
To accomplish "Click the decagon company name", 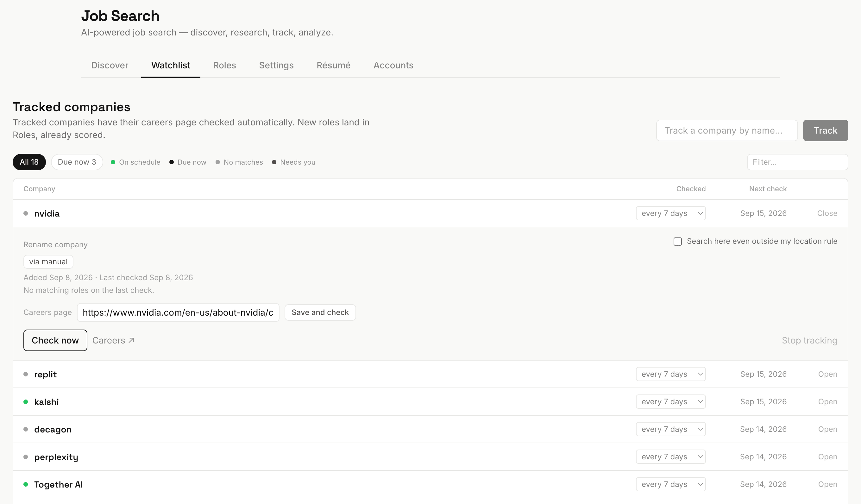I will [53, 430].
